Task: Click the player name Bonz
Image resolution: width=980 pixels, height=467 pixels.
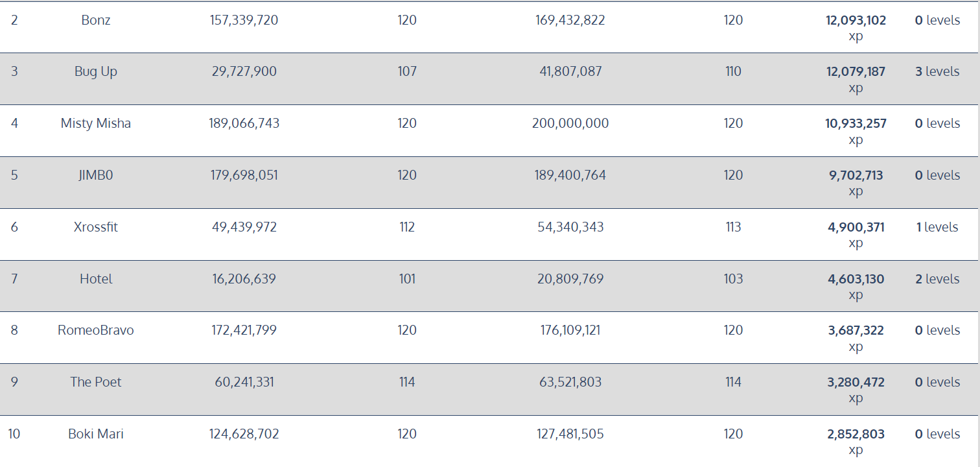Action: pyautogui.click(x=96, y=20)
